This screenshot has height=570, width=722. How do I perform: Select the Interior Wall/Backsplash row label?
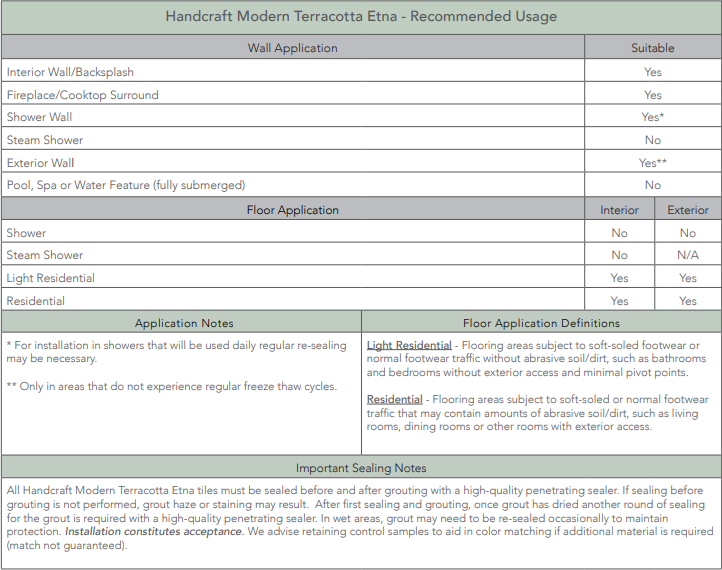70,72
